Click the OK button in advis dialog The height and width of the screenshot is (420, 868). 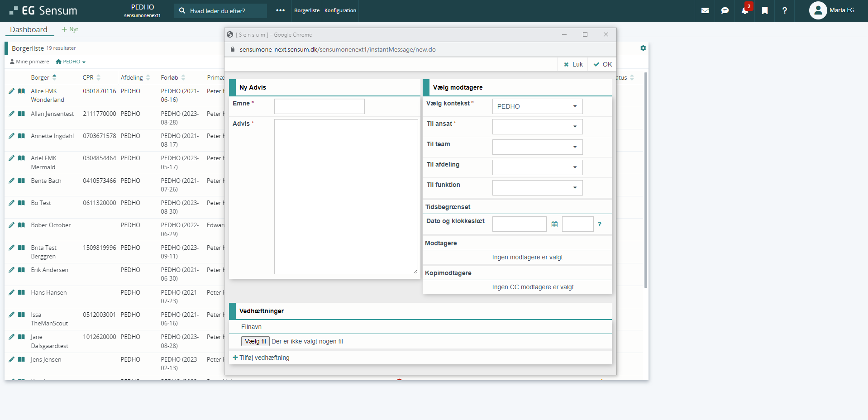[603, 64]
